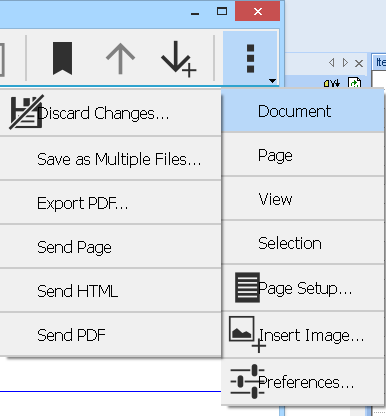386x416 pixels.
Task: Select the Send Page menu item
Action: 110,247
